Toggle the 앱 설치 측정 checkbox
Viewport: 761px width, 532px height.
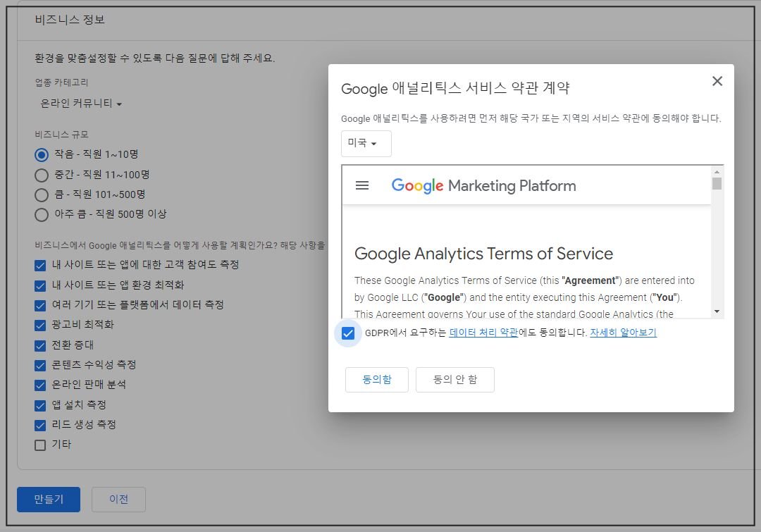(x=40, y=405)
